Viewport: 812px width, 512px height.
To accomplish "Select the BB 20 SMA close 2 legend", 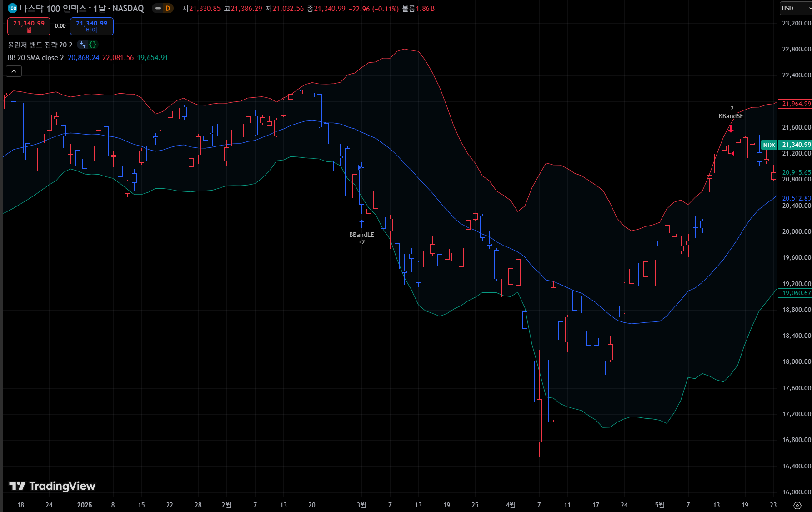I will [x=36, y=58].
